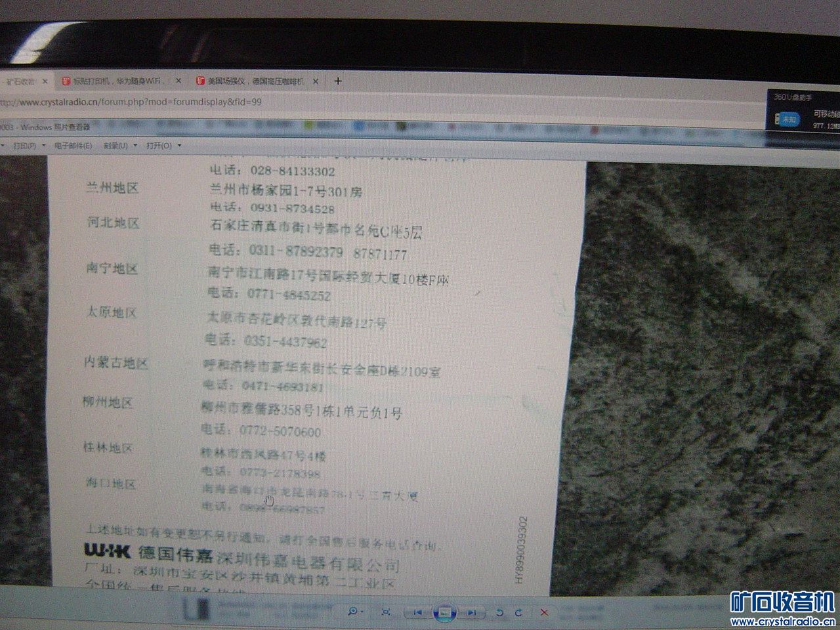Click the favicon of the 美国场强仪 tab
The height and width of the screenshot is (630, 840).
pos(201,81)
